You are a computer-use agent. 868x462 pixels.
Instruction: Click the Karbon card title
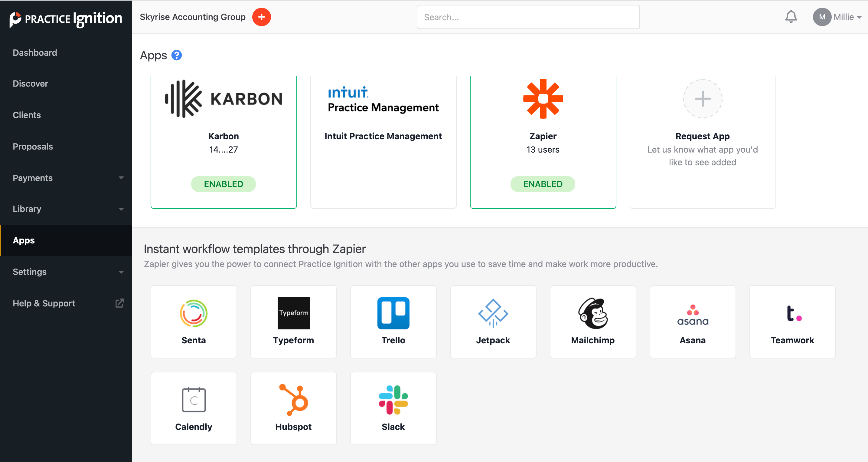tap(224, 136)
